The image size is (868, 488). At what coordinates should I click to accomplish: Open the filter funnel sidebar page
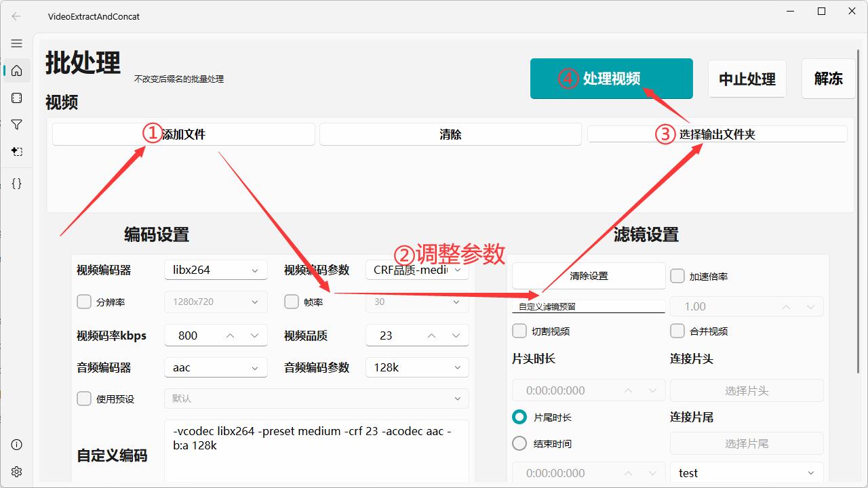(x=16, y=125)
